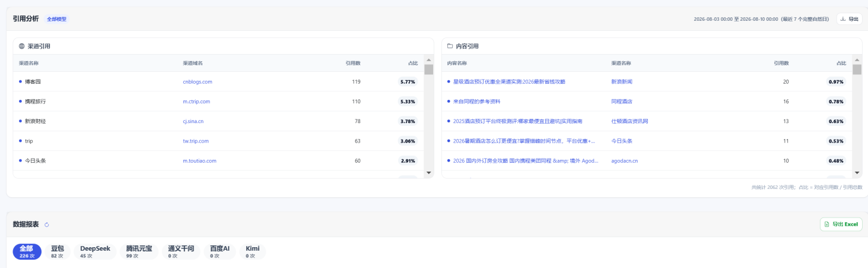Open the cj.sina.cn domain link

[193, 121]
